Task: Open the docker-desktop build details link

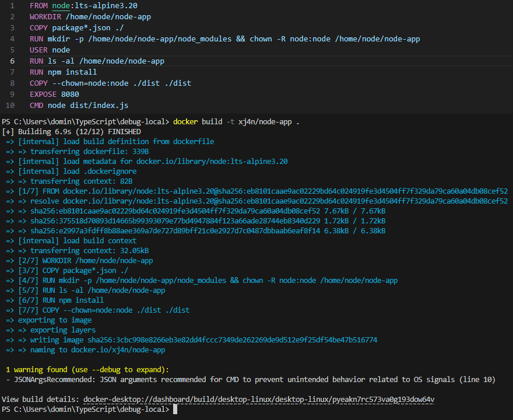Action: [258, 400]
